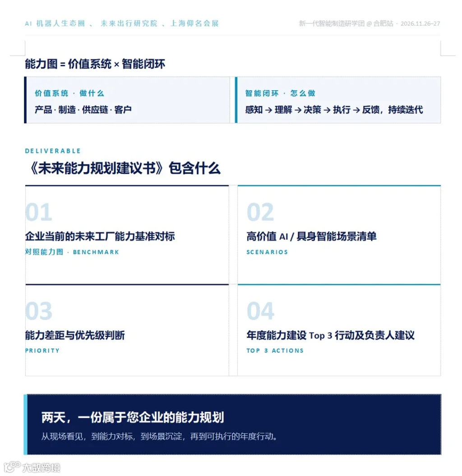Image resolution: width=462 pixels, height=476 pixels.
Task: Click the header text "未来出行研究院"
Action: (129, 23)
